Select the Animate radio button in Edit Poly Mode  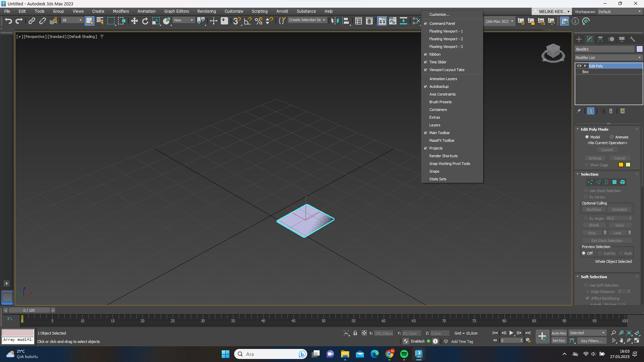612,137
